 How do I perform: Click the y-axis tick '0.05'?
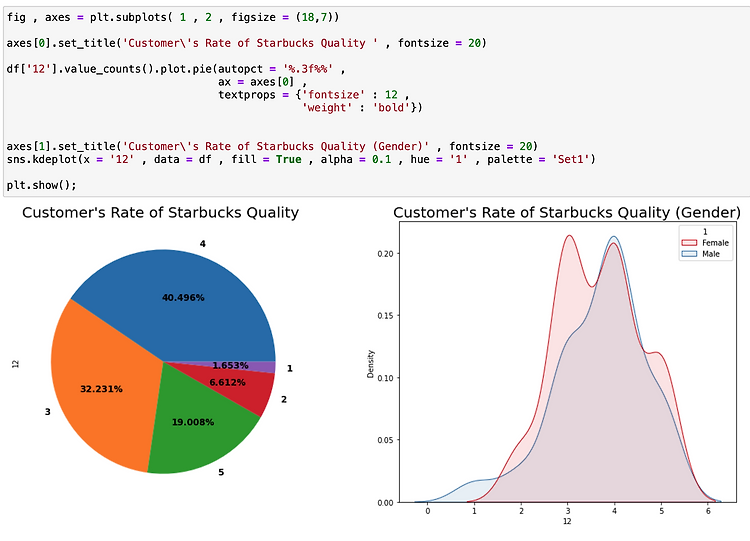pos(386,440)
